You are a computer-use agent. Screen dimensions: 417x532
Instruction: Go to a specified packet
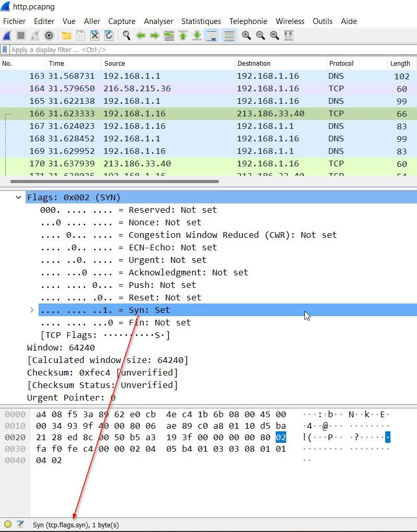[169, 35]
